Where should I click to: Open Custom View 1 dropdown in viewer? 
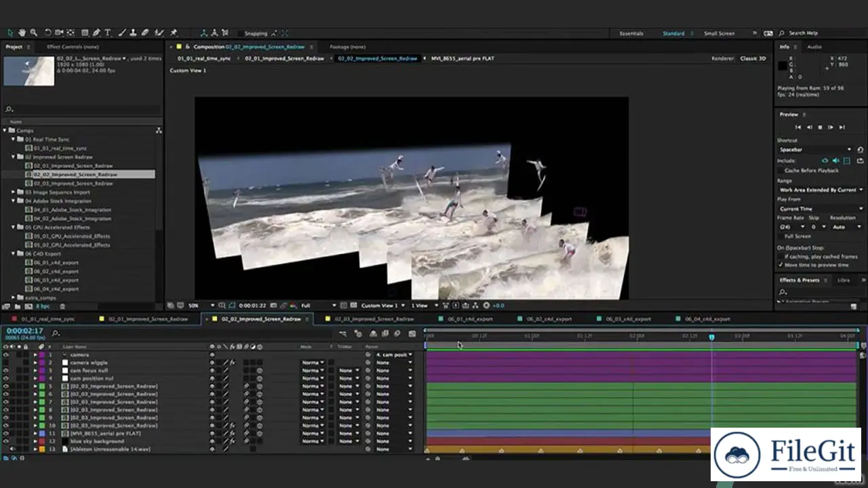383,306
